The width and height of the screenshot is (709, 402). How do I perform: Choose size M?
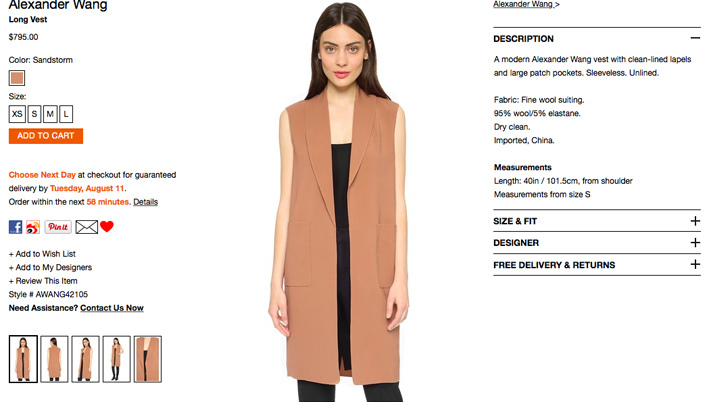tap(50, 114)
